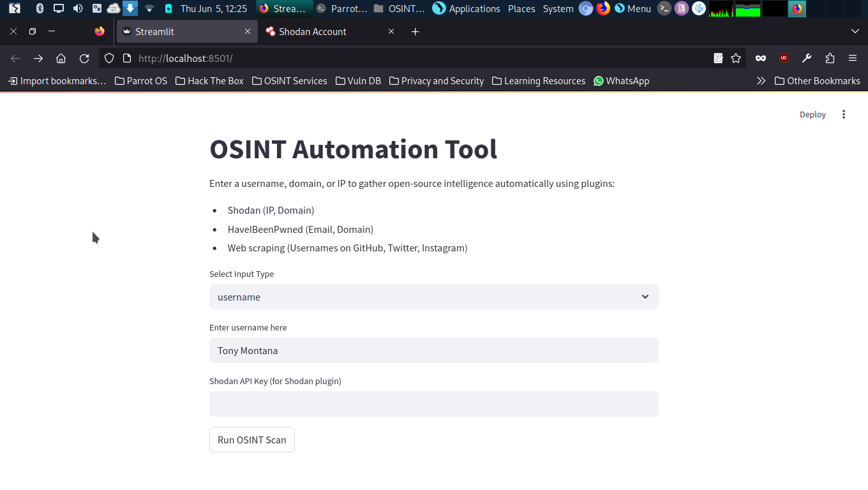Show more bookmarks with double chevron
The height and width of the screenshot is (490, 868).
761,81
